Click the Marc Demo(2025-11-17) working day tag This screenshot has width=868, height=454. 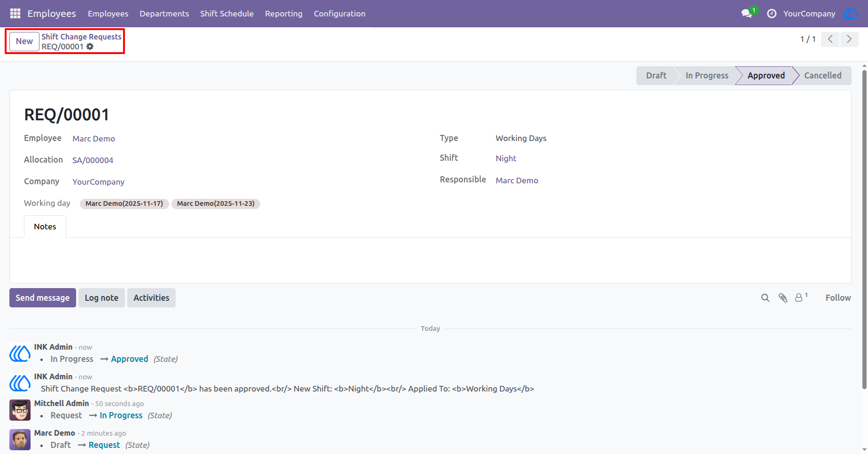124,204
